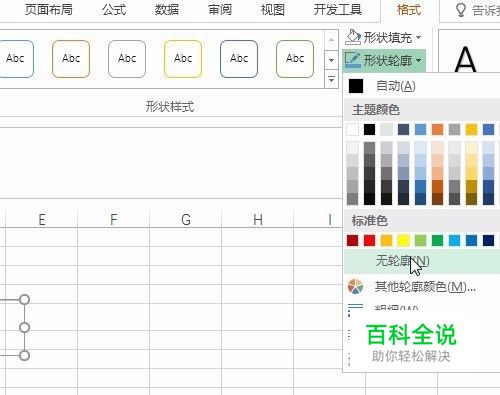Open the 数据 tab

coord(167,10)
